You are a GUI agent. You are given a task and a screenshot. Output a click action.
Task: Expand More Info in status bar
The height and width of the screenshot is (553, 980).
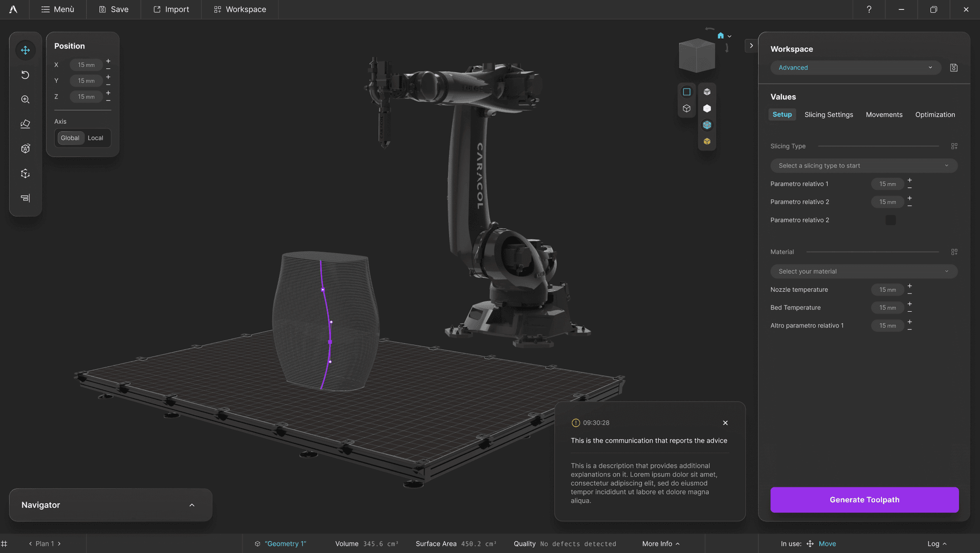pos(661,544)
